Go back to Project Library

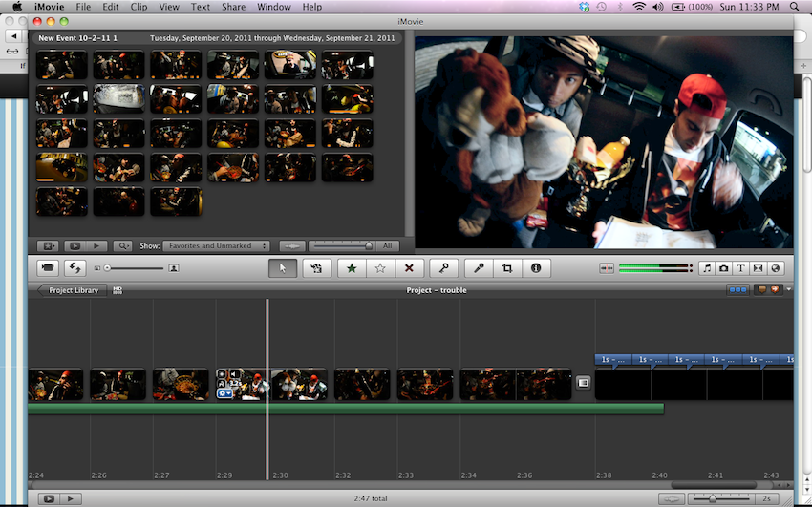[73, 290]
